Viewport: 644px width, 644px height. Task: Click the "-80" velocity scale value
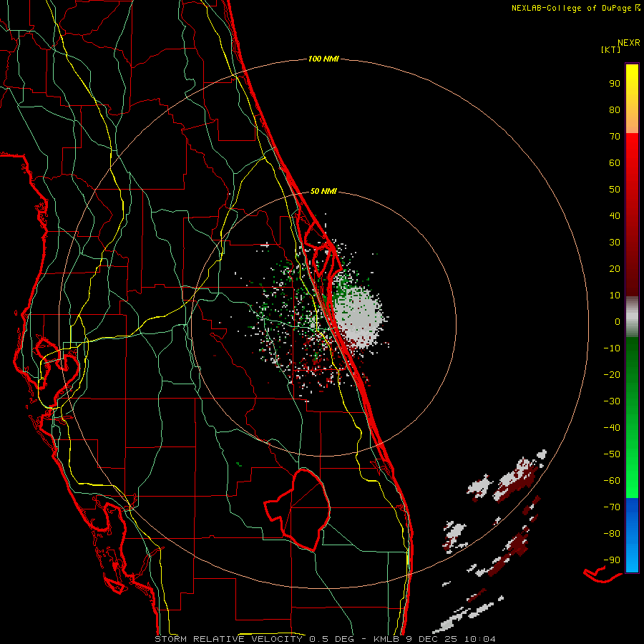[612, 534]
